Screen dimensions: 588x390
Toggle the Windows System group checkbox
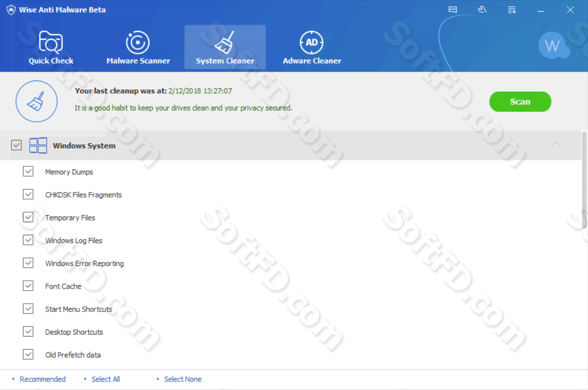[x=16, y=145]
